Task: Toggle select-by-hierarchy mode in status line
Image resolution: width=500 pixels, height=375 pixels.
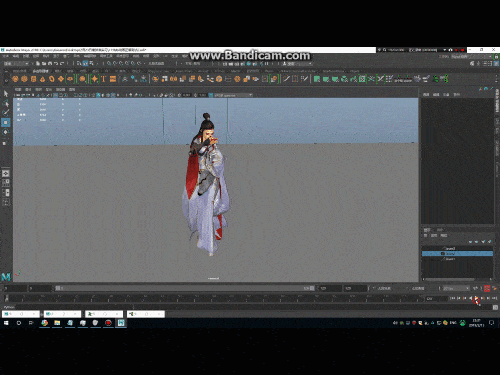Action: 79,63
